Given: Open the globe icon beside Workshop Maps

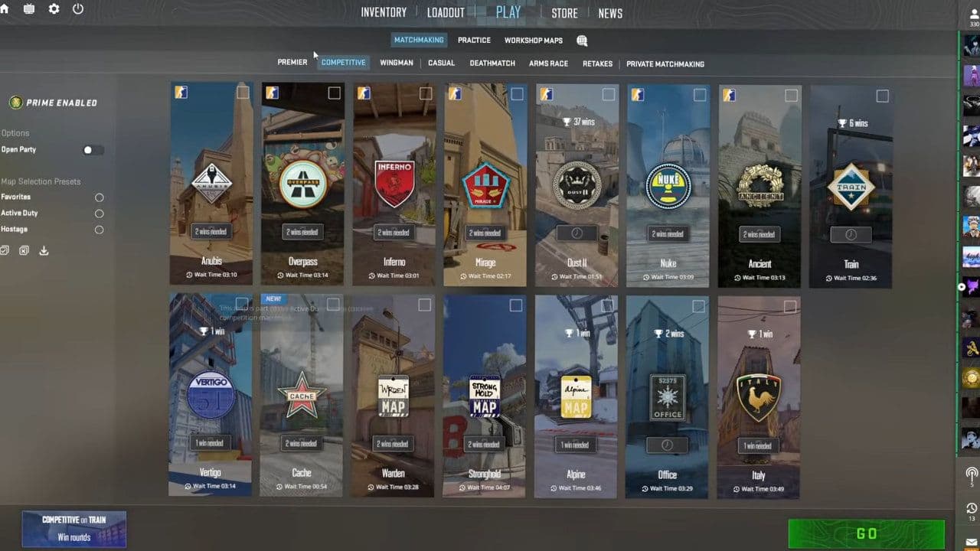Looking at the screenshot, I should tap(582, 41).
